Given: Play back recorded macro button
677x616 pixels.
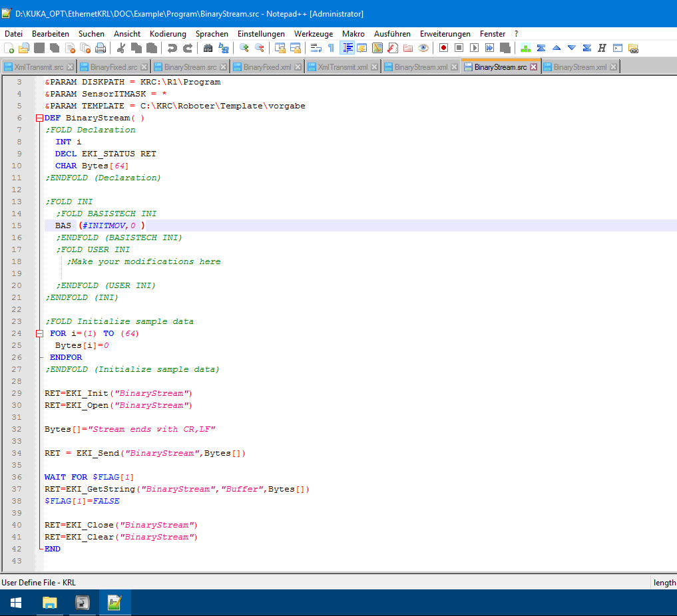Looking at the screenshot, I should (x=474, y=48).
